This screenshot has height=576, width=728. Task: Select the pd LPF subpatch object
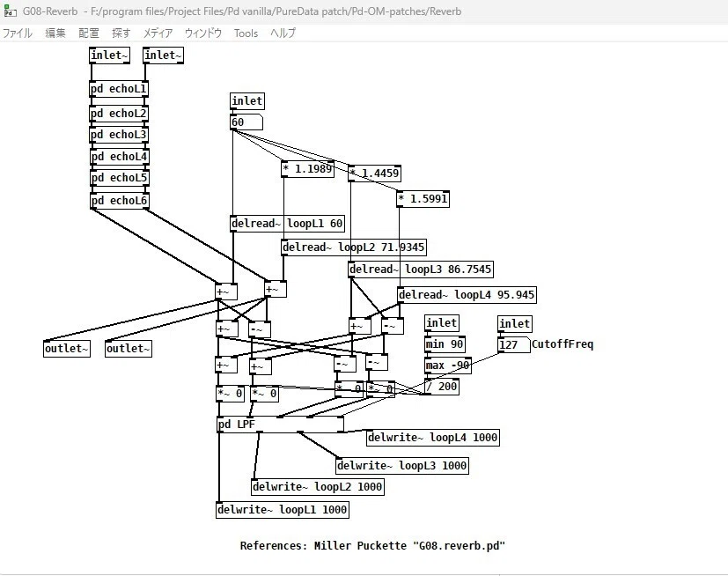pos(281,425)
